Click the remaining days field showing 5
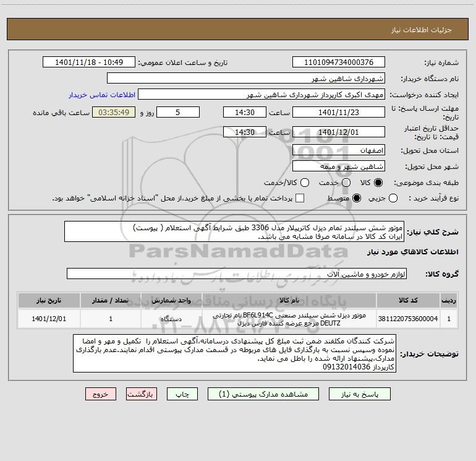The height and width of the screenshot is (461, 476). coord(178,112)
